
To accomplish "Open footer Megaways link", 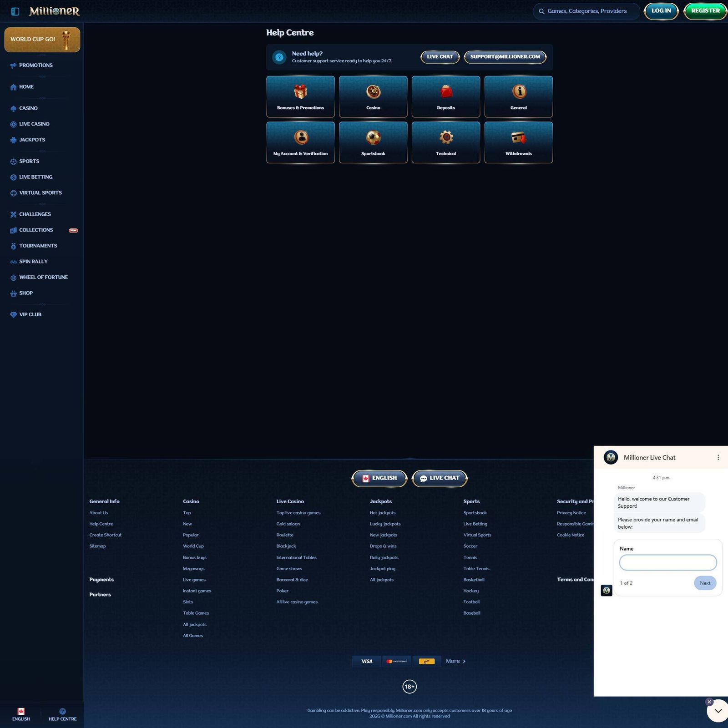I will pyautogui.click(x=194, y=569).
